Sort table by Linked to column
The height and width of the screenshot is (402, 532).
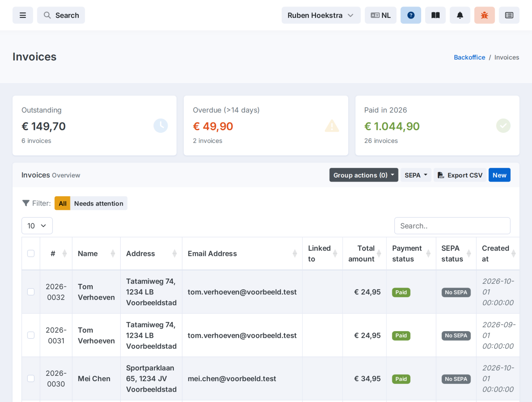coord(323,253)
